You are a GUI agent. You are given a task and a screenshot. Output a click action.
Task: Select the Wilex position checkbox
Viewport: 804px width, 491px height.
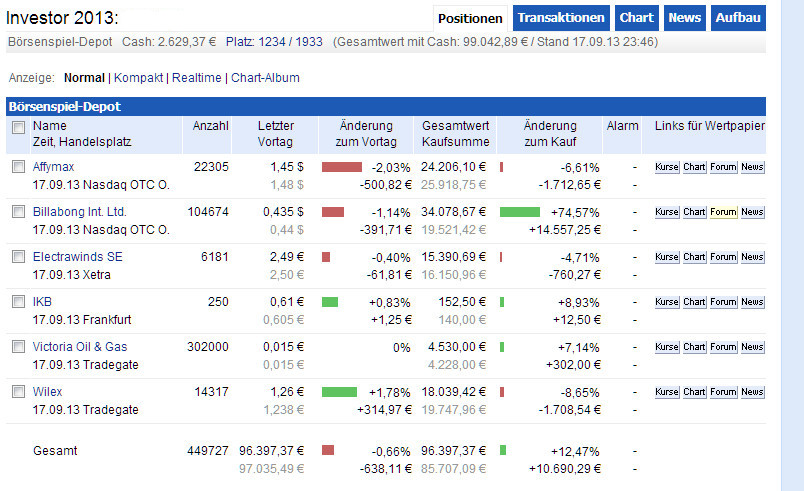(x=18, y=392)
